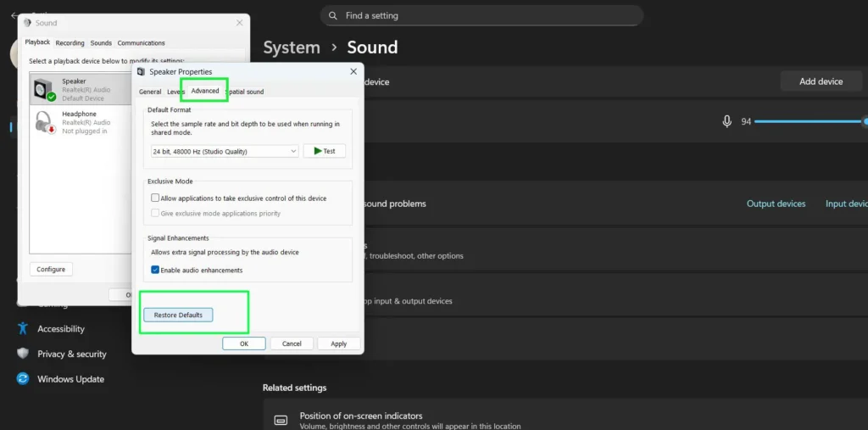Click Configure in the Sound window
This screenshot has width=868, height=430.
point(51,270)
